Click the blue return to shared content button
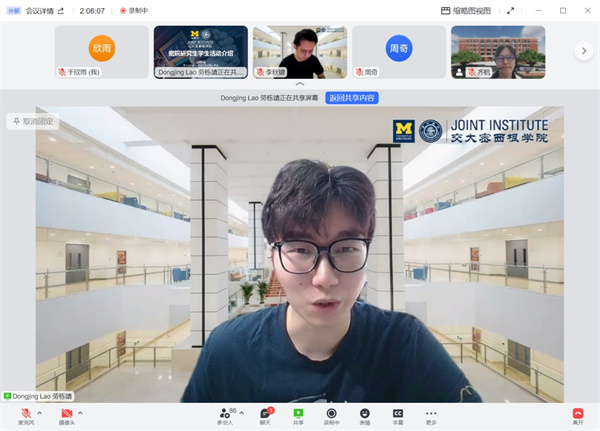This screenshot has width=600, height=431. 354,98
